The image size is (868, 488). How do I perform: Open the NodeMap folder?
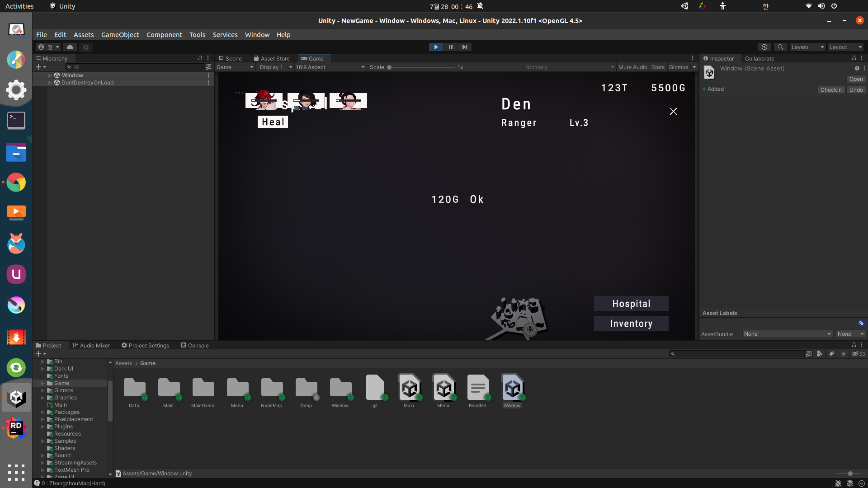pyautogui.click(x=272, y=387)
